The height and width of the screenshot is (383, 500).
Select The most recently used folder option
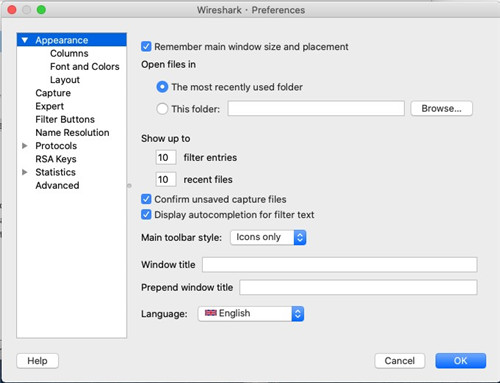pos(162,87)
